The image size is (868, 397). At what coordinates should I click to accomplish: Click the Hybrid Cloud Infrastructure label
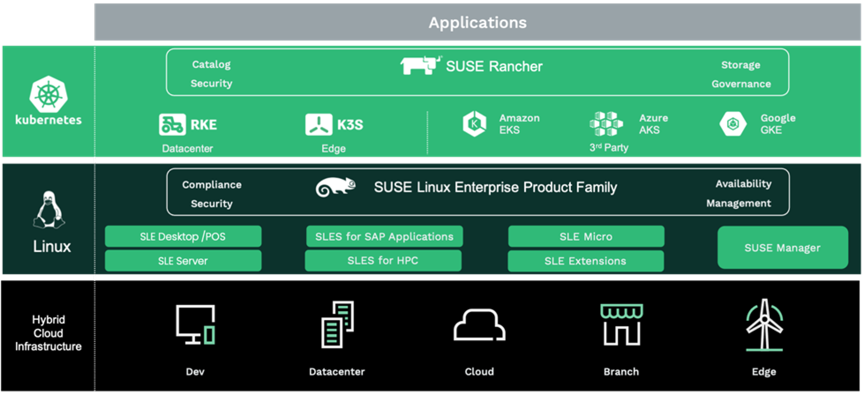pos(48,333)
